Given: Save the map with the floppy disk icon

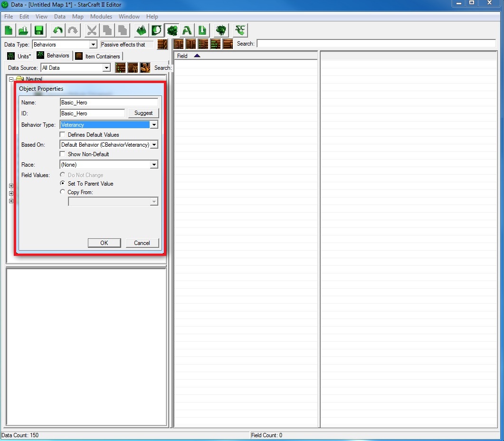Looking at the screenshot, I should tap(39, 30).
